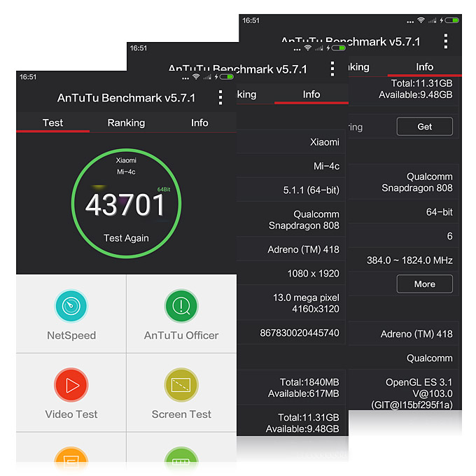Image resolution: width=476 pixels, height=476 pixels.
Task: Tap 5.1.1 (64-bit) Android version row
Action: 290,190
